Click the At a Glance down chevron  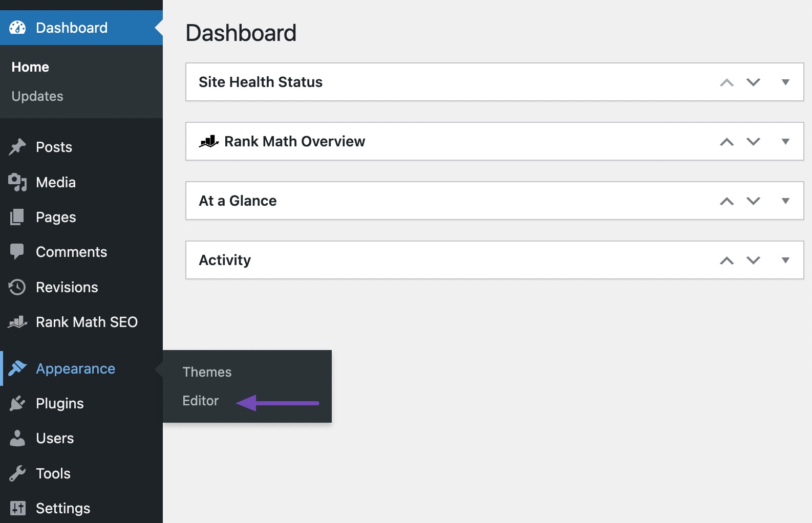[x=753, y=201]
